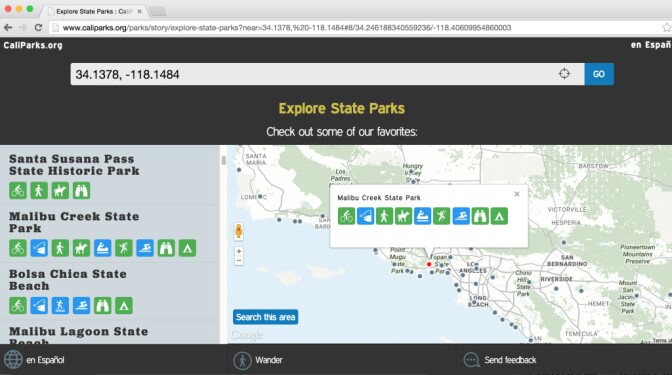Viewport: 672px width, 375px height.
Task: Click camping tent icon in map popup
Action: [x=499, y=216]
